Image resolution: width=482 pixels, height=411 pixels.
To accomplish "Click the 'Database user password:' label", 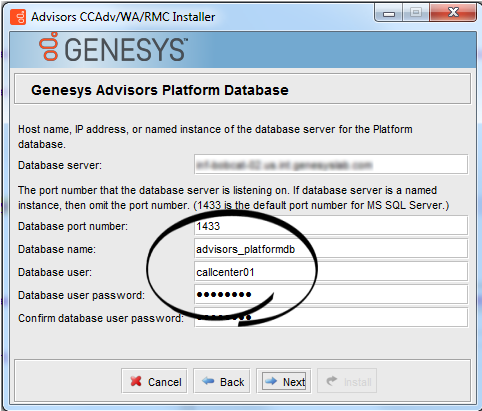I will (81, 295).
